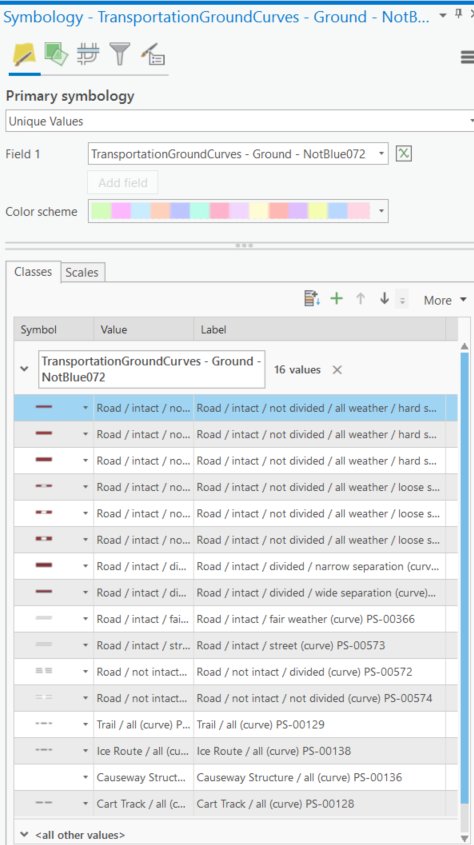This screenshot has height=845, width=474.
Task: Open the pane options arrow in title bar
Action: click(x=443, y=15)
